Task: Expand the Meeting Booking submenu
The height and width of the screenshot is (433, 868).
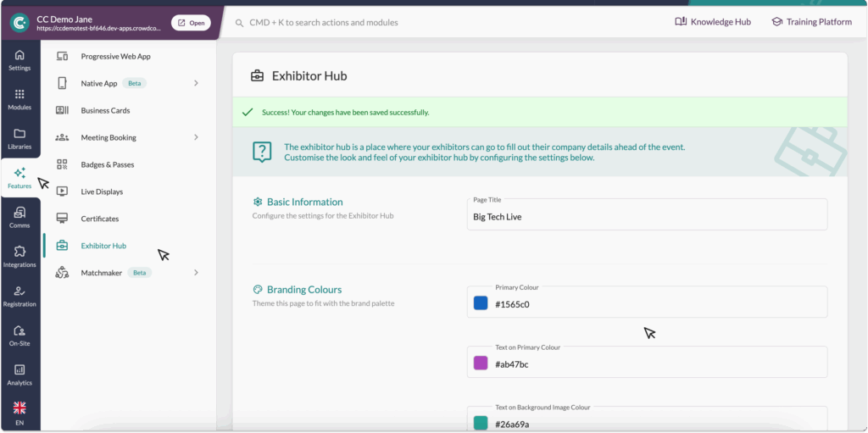Action: 196,137
